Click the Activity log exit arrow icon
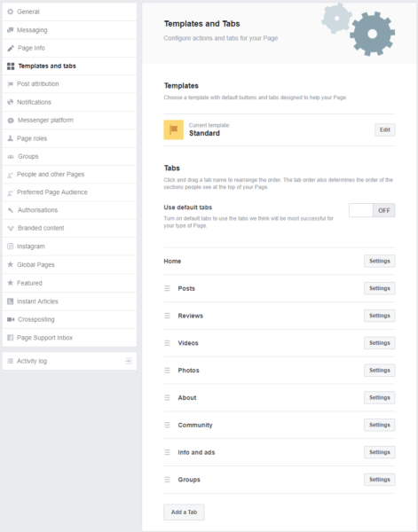This screenshot has height=532, width=418. (x=129, y=361)
